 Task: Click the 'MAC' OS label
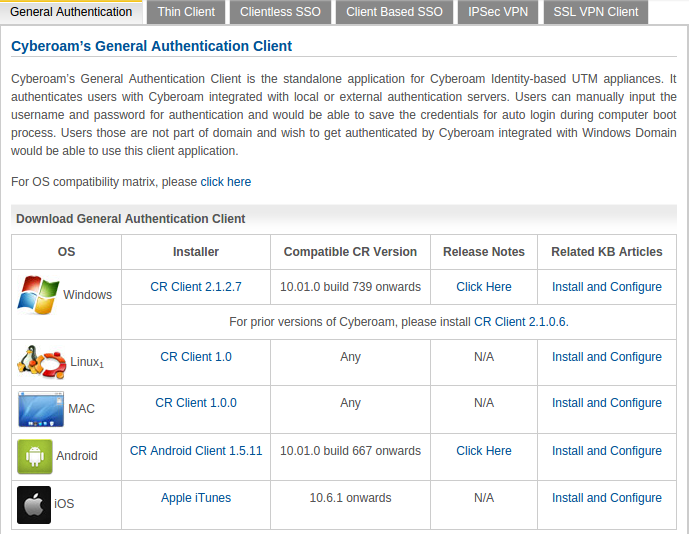pyautogui.click(x=81, y=409)
